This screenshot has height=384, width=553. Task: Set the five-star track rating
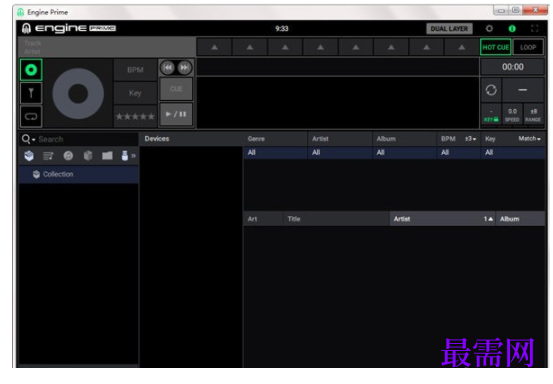pyautogui.click(x=135, y=116)
